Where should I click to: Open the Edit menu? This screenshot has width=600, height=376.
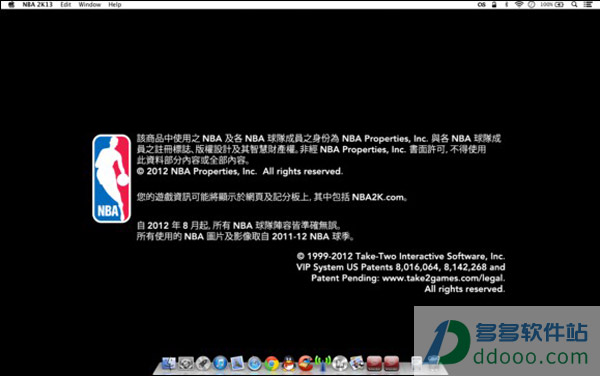click(66, 5)
